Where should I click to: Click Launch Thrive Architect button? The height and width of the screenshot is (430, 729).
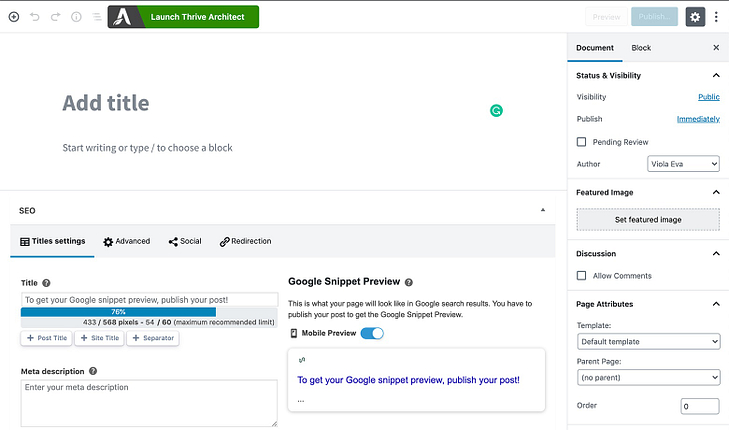pos(183,17)
